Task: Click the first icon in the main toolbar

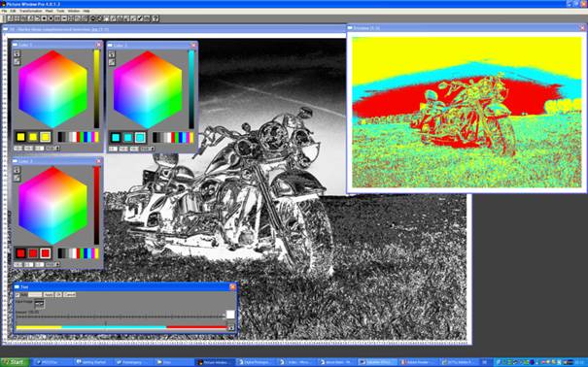Action: pos(10,18)
